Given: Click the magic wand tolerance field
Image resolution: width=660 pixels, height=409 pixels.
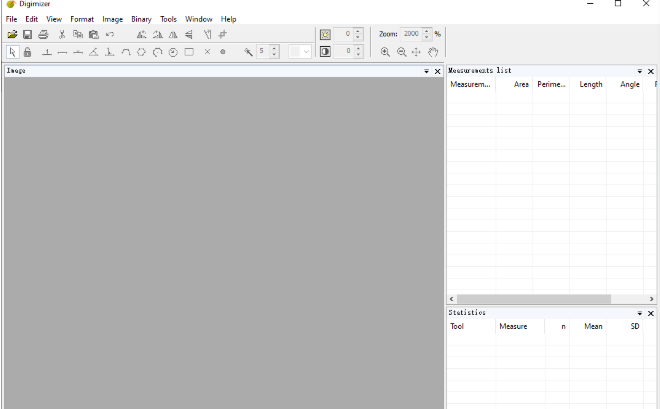Looking at the screenshot, I should 263,51.
